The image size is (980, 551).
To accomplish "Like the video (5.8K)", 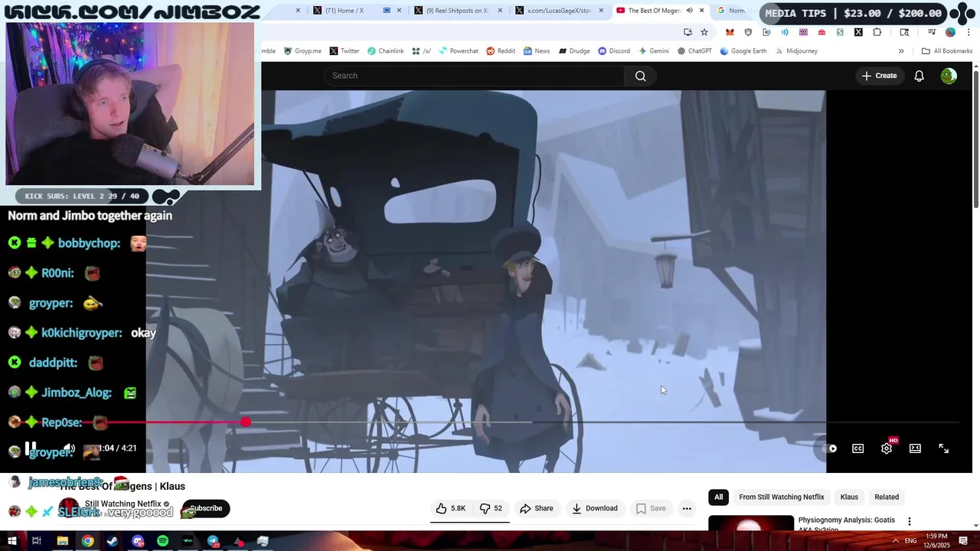I will pyautogui.click(x=450, y=508).
